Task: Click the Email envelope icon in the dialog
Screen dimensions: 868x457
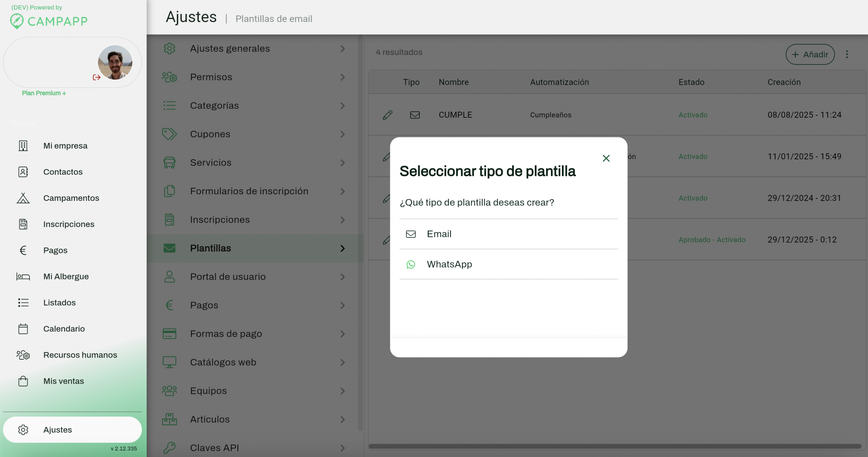Action: tap(411, 234)
